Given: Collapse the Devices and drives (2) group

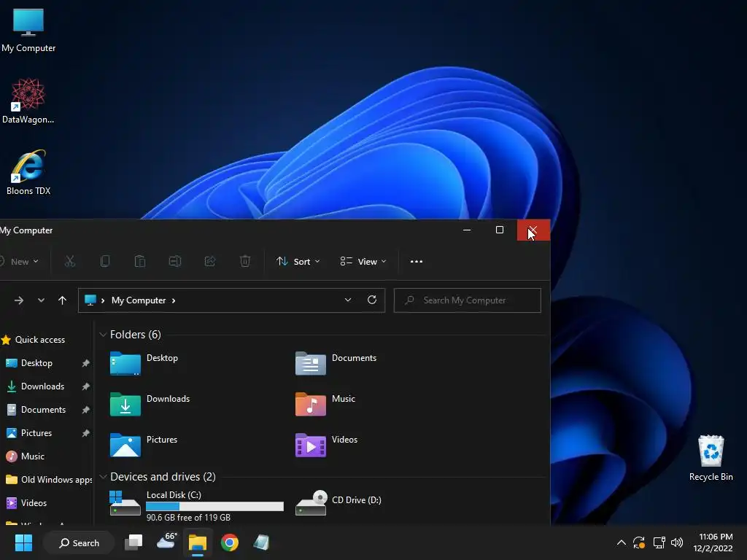Looking at the screenshot, I should pos(103,477).
